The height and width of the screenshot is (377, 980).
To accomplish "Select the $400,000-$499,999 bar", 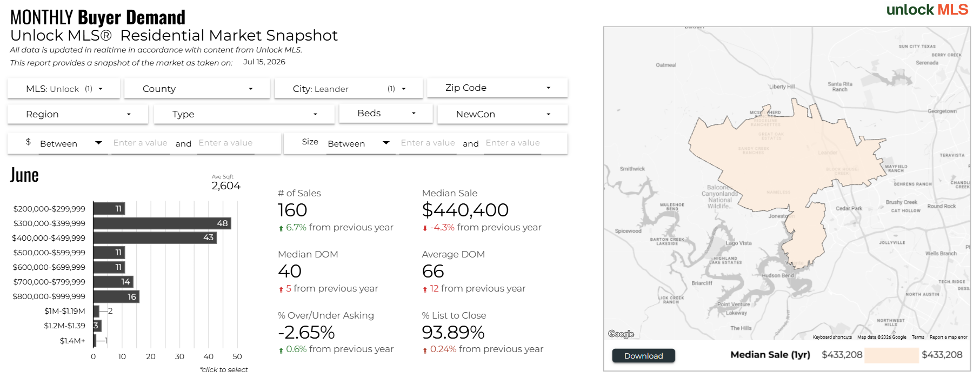I will tap(155, 238).
